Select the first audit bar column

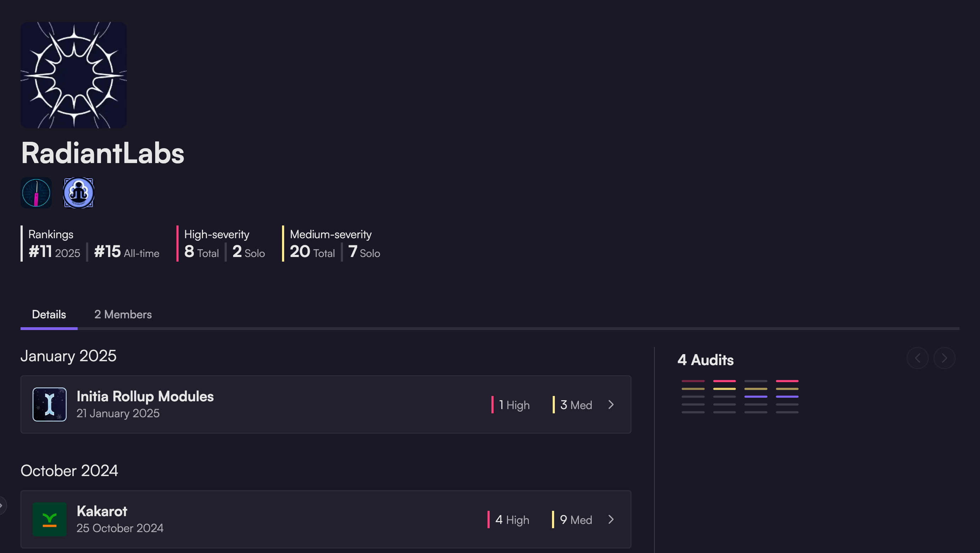tap(693, 396)
